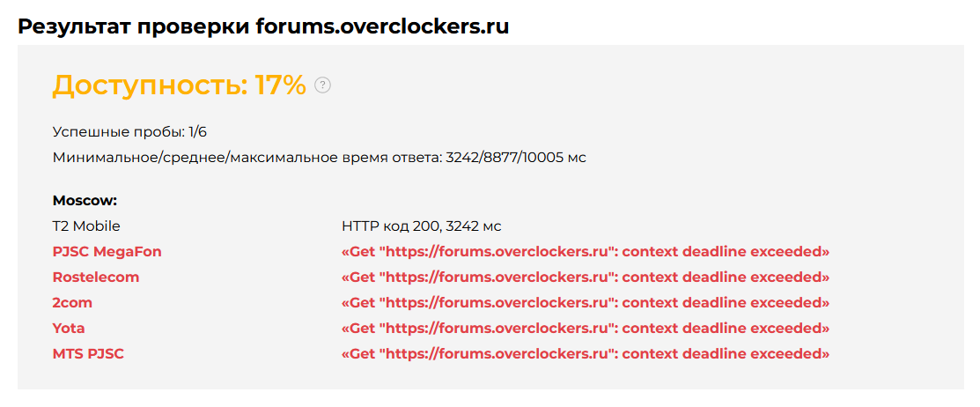This screenshot has width=980, height=407.
Task: Select the MTS PJSC provider name
Action: (x=88, y=354)
